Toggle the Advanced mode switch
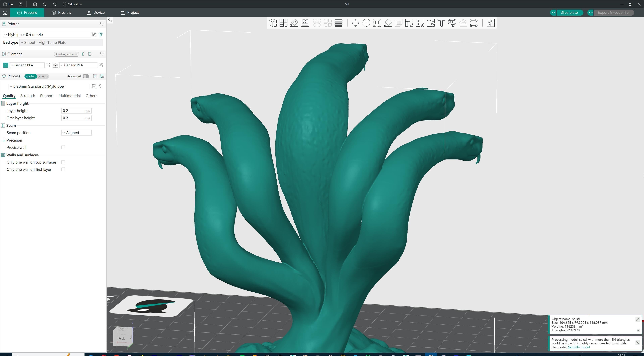 tap(86, 76)
